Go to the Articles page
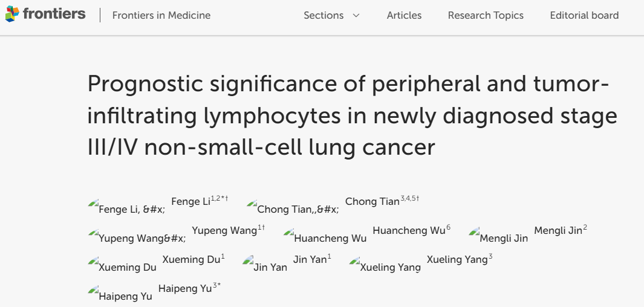Image resolution: width=644 pixels, height=307 pixels. tap(404, 16)
